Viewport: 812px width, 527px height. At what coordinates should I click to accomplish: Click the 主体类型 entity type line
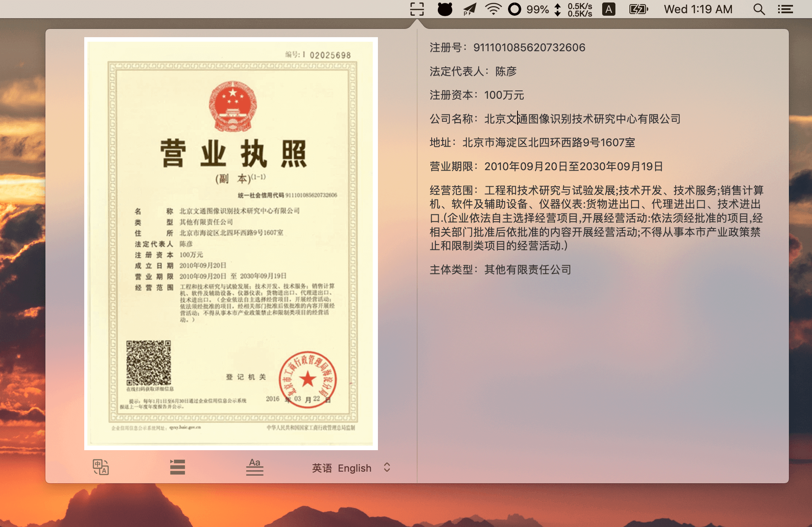tap(500, 270)
